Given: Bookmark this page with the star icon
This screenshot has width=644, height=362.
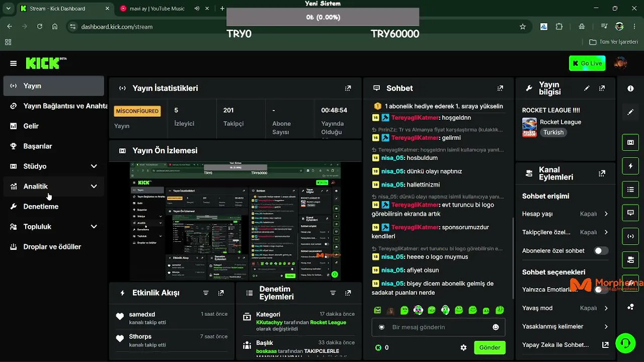Looking at the screenshot, I should [523, 27].
